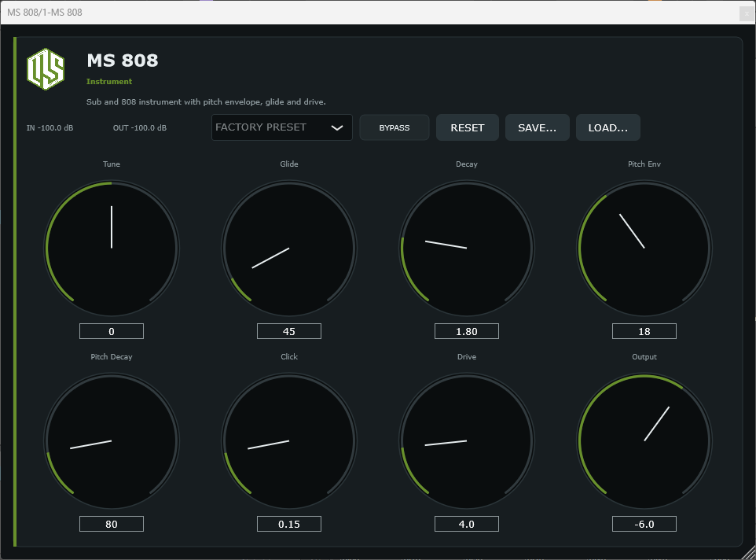Click the Click value field showing 0.15
The width and height of the screenshot is (756, 560).
[x=288, y=524]
